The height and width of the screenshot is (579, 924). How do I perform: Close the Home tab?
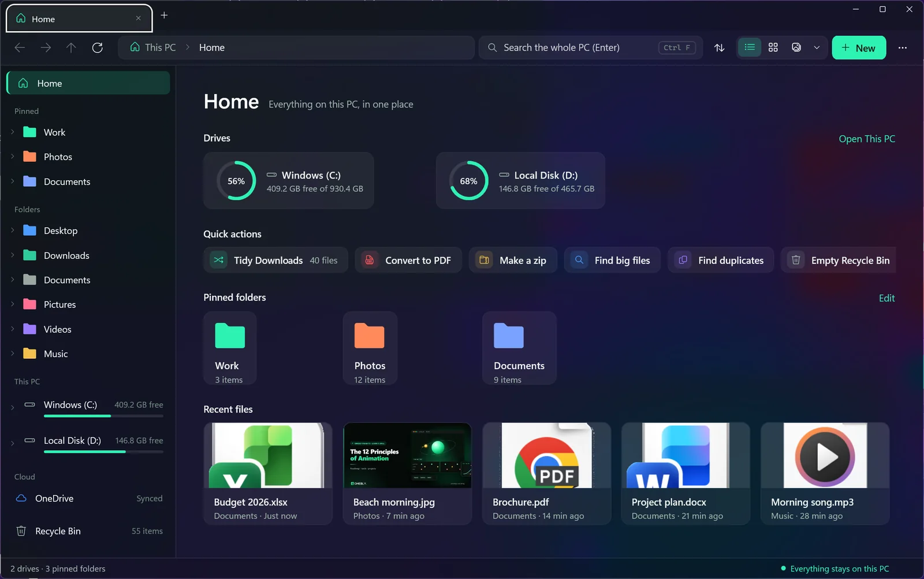[x=139, y=18]
